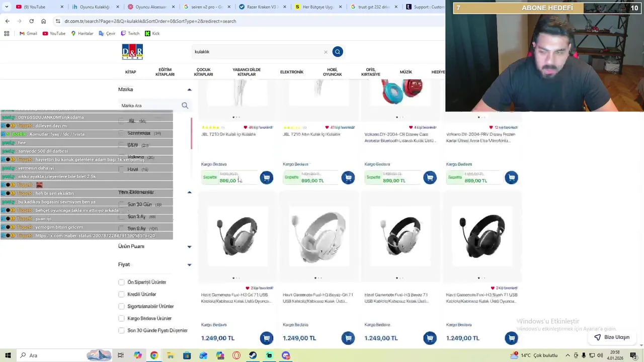Add Havit Fuxi-H3 Beyaz-Gri headset to cart
This screenshot has height=362, width=644.
pos(348,338)
